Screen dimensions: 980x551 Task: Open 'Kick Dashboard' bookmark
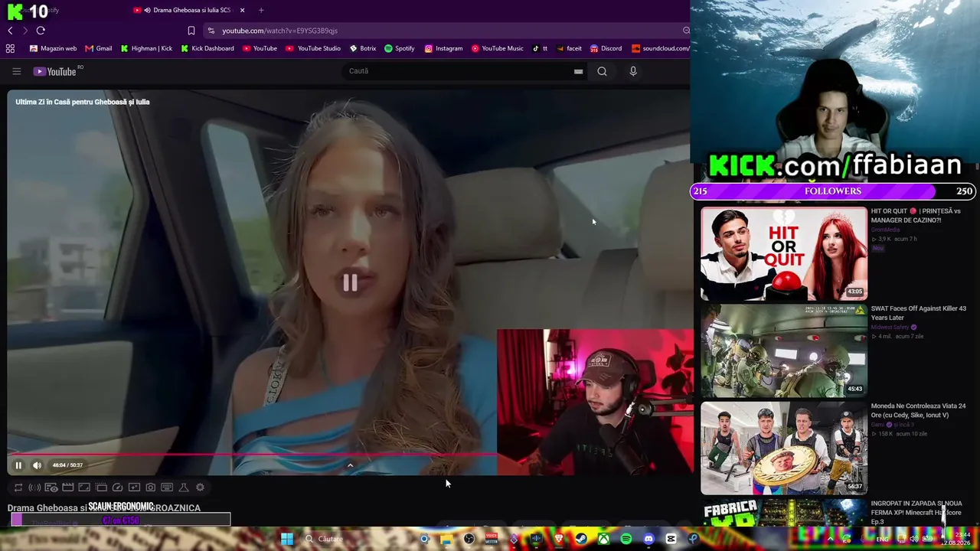207,48
